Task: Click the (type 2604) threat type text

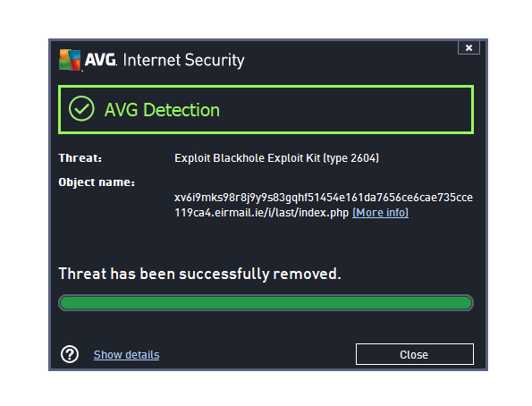Action: (350, 158)
